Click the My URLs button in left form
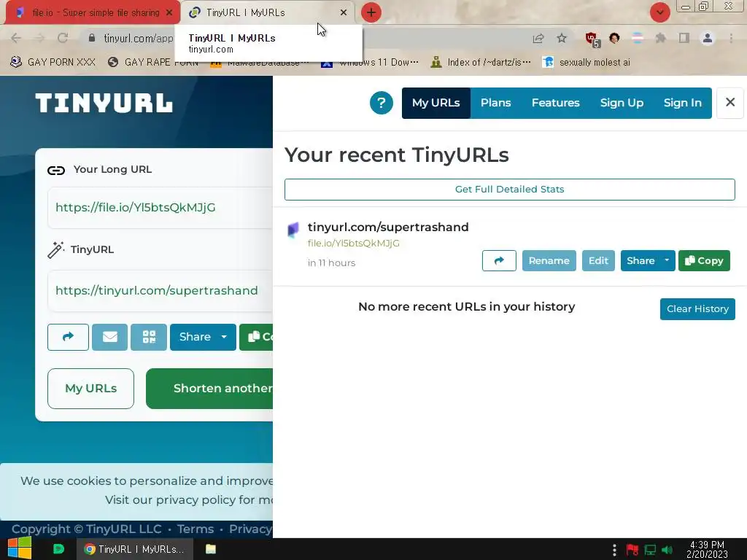This screenshot has height=560, width=747. (x=91, y=389)
